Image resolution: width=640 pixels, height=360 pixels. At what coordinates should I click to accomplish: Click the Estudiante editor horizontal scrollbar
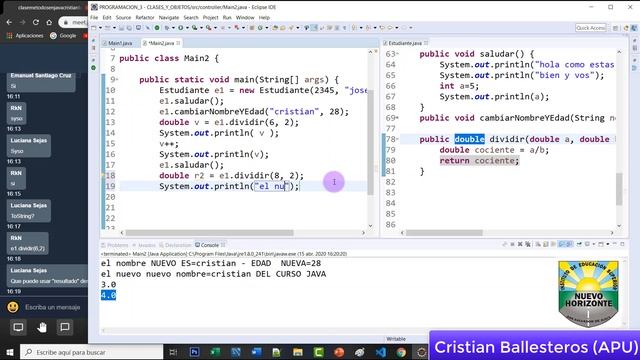coord(444,233)
